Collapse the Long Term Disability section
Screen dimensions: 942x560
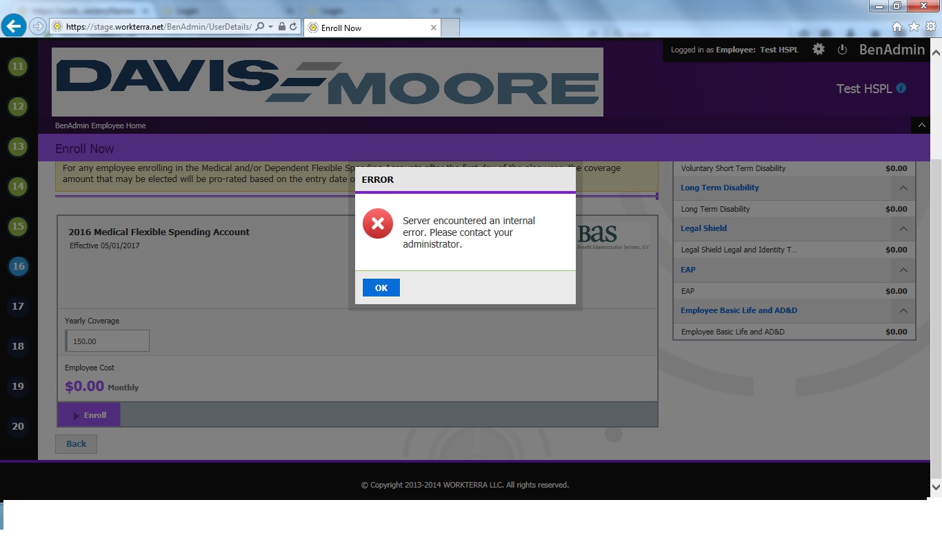pyautogui.click(x=903, y=188)
